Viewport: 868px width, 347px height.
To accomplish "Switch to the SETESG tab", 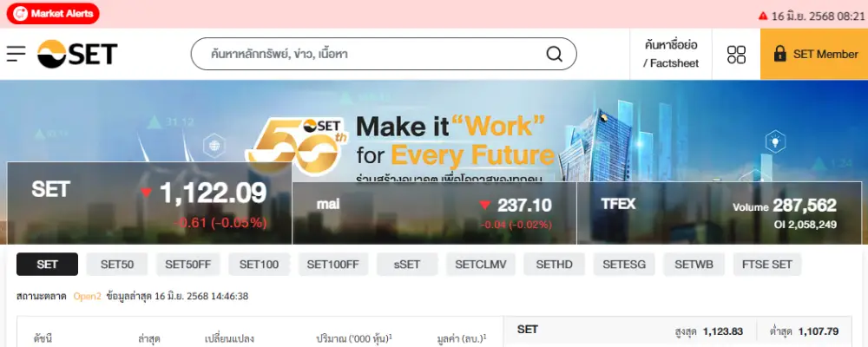I will [x=624, y=264].
